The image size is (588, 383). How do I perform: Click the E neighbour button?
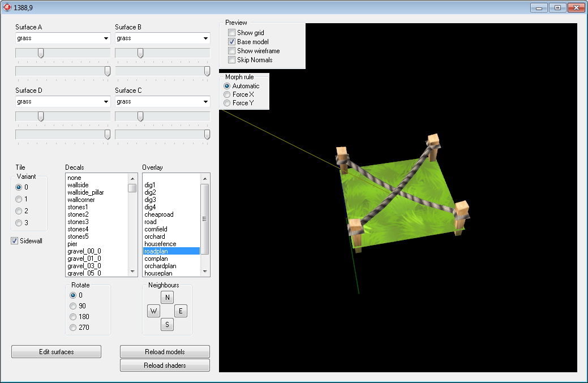point(181,311)
